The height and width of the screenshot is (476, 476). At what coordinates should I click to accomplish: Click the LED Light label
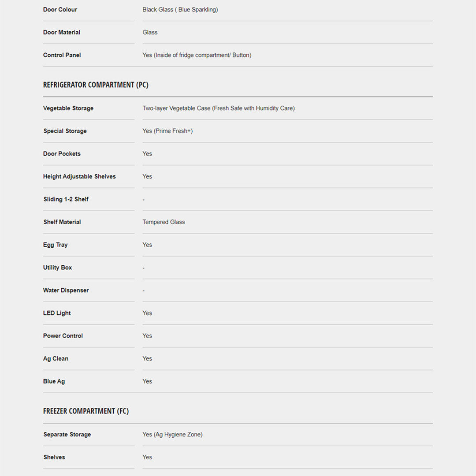57,313
